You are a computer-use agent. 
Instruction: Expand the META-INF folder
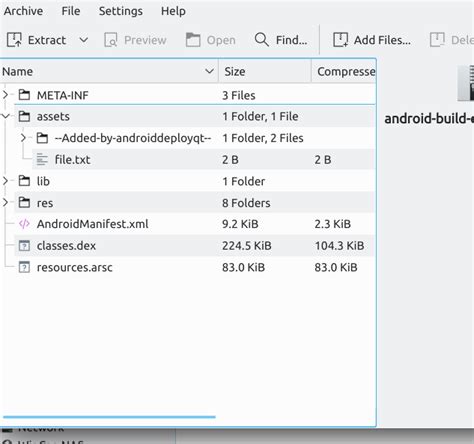click(5, 95)
